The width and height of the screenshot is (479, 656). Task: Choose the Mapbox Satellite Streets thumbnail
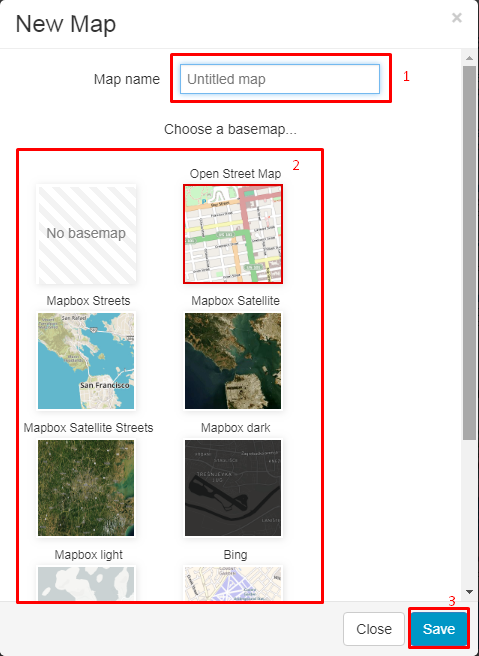click(86, 488)
